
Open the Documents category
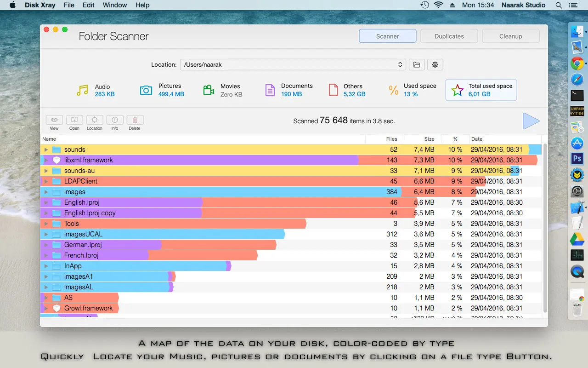click(x=270, y=90)
